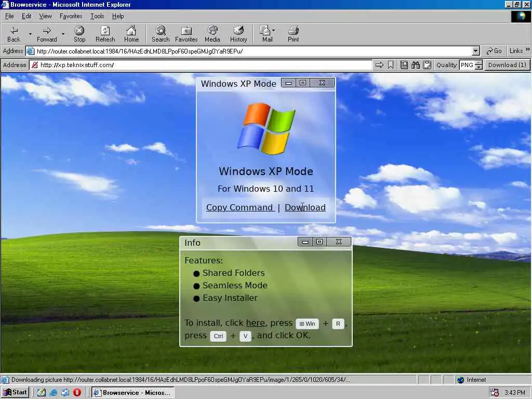The height and width of the screenshot is (399, 532).
Task: Maximize the Windows XP Mode panel
Action: tap(303, 83)
